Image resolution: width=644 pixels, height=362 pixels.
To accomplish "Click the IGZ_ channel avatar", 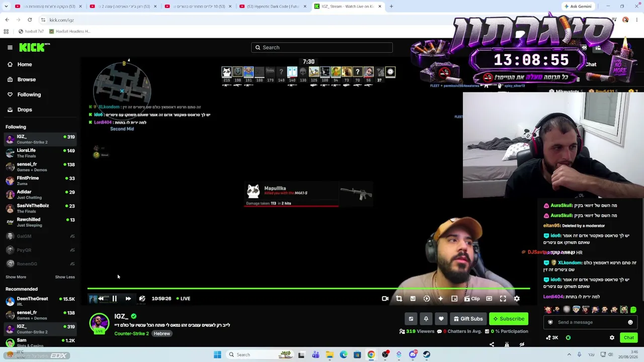I will point(99,323).
